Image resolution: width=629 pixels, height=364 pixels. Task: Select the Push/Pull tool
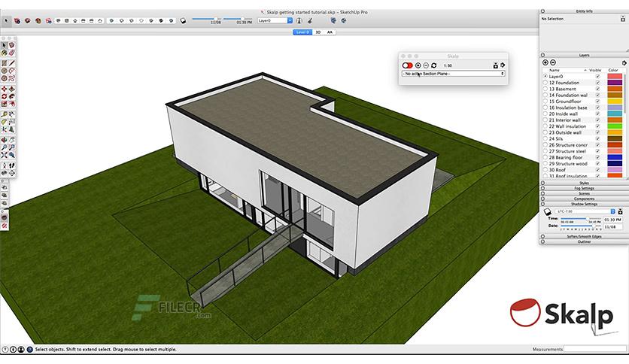click(x=11, y=89)
